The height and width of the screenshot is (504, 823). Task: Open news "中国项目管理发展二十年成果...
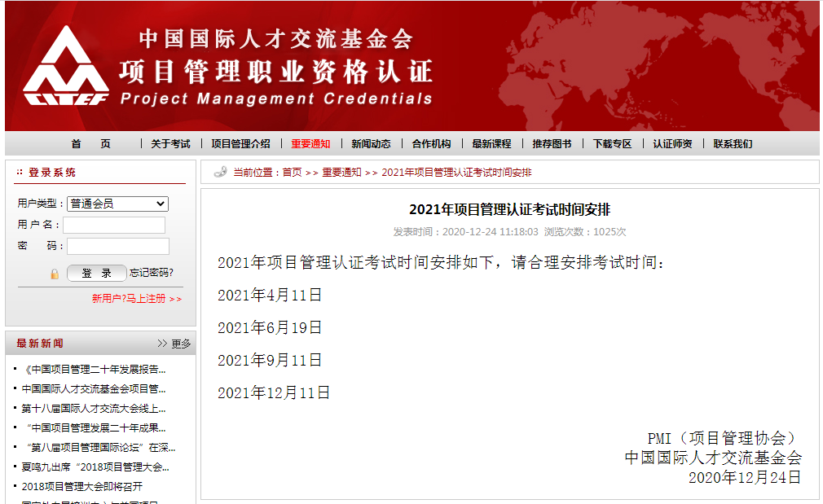pyautogui.click(x=96, y=428)
